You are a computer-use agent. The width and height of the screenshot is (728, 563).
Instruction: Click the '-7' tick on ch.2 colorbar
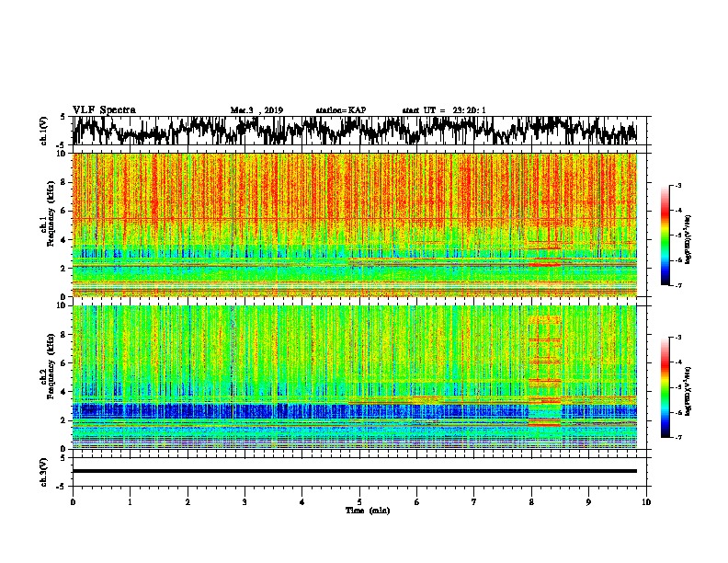pyautogui.click(x=678, y=437)
